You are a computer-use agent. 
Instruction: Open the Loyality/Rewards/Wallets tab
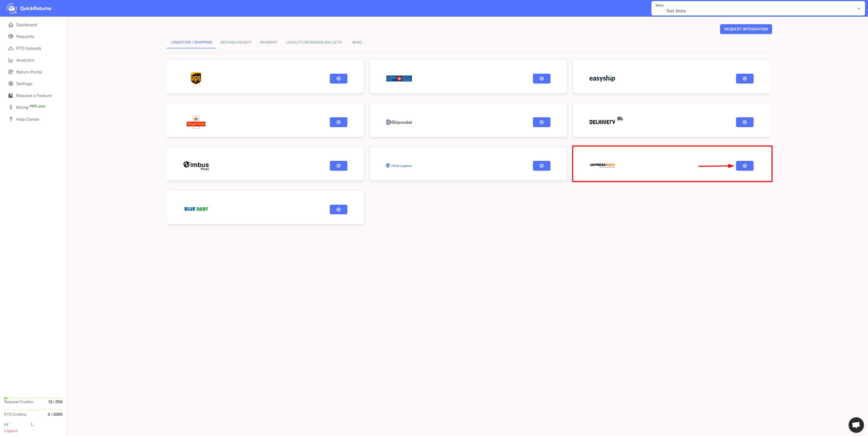pos(313,42)
